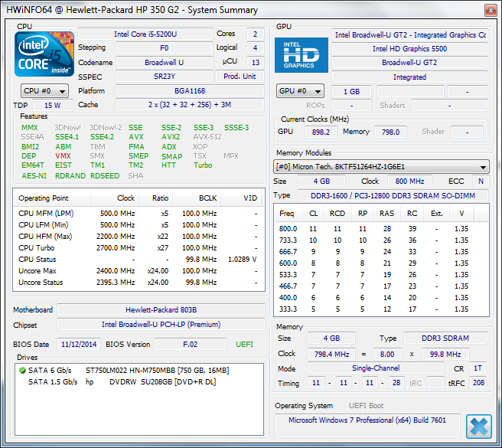Click the Prod. Unit field
This screenshot has width=502, height=448.
[240, 77]
